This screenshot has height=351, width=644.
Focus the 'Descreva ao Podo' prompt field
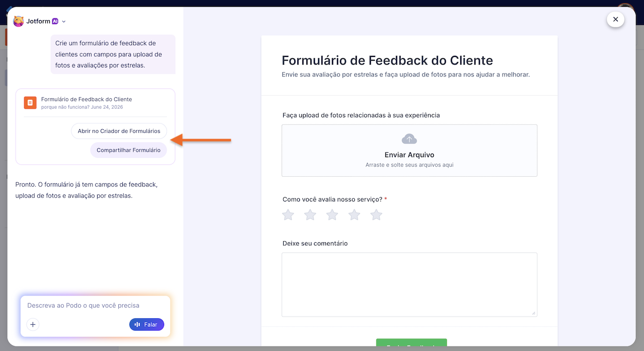[96, 306]
